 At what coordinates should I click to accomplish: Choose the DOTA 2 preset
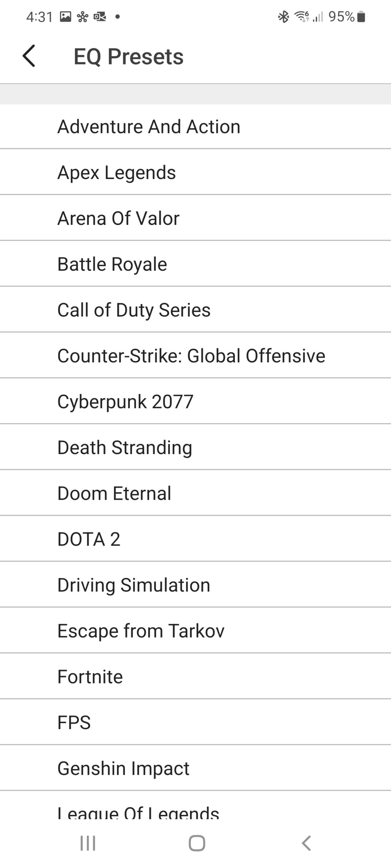pos(89,539)
